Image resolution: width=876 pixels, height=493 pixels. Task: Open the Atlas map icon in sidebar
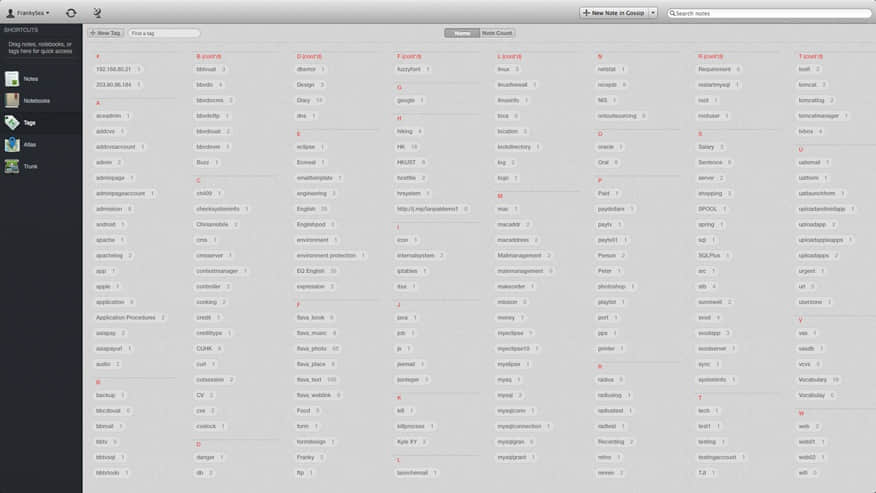(x=12, y=144)
